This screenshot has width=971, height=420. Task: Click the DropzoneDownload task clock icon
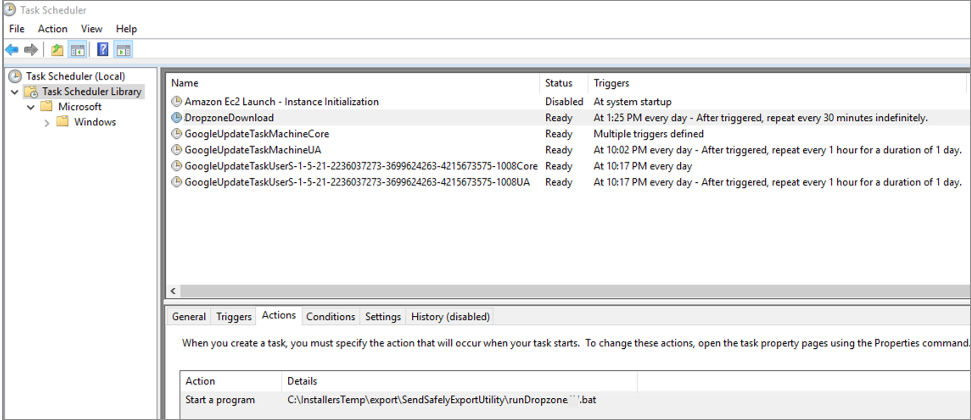tap(176, 118)
